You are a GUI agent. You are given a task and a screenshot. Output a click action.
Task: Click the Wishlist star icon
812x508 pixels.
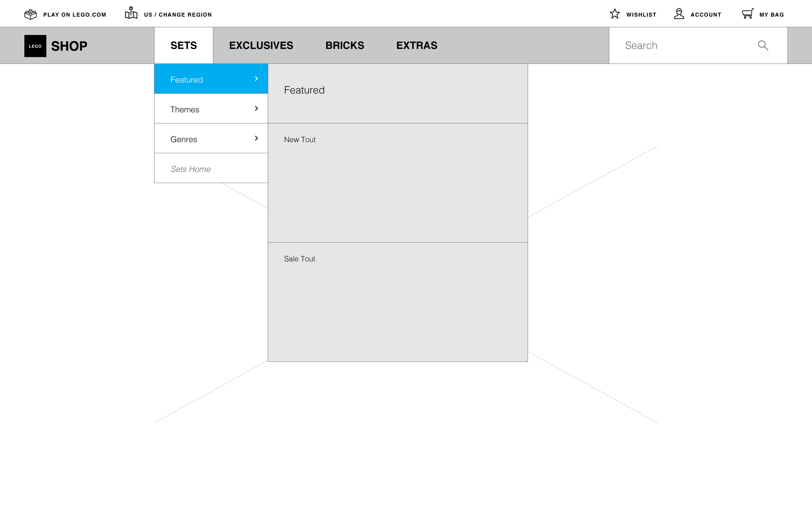point(614,14)
